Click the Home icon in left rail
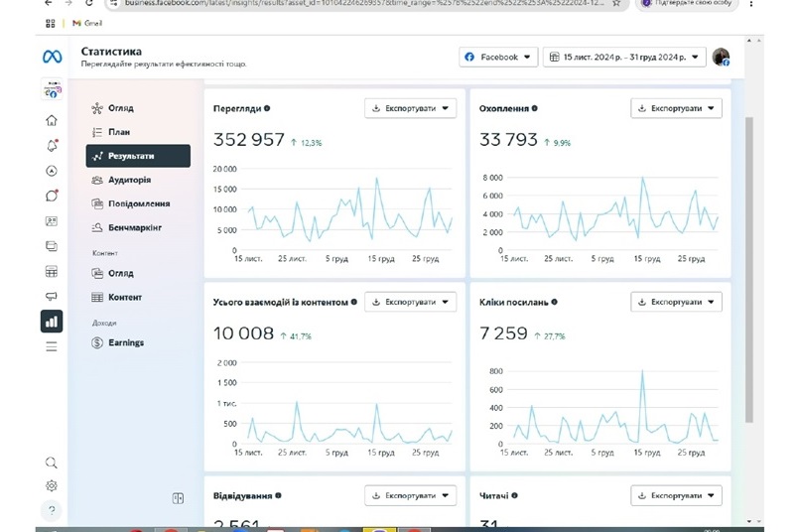797x532 pixels. (x=52, y=120)
